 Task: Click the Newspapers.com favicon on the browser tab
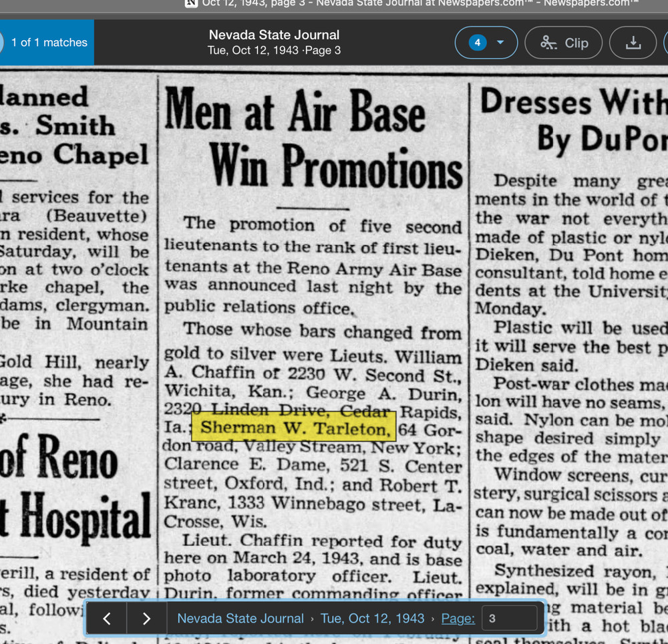click(x=190, y=3)
